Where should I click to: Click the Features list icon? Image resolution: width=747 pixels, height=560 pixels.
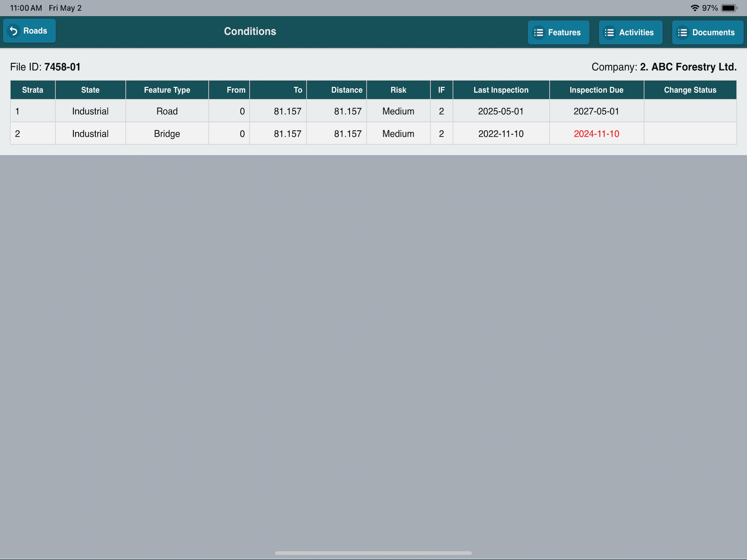tap(539, 33)
